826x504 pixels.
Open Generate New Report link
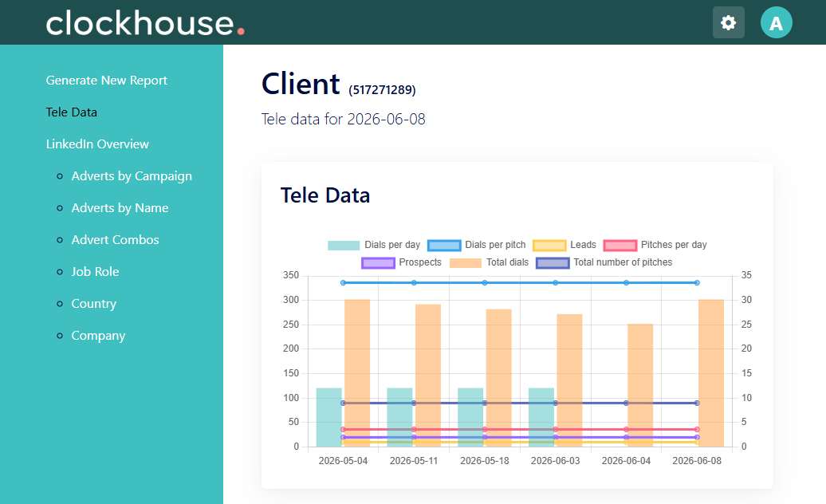(106, 81)
